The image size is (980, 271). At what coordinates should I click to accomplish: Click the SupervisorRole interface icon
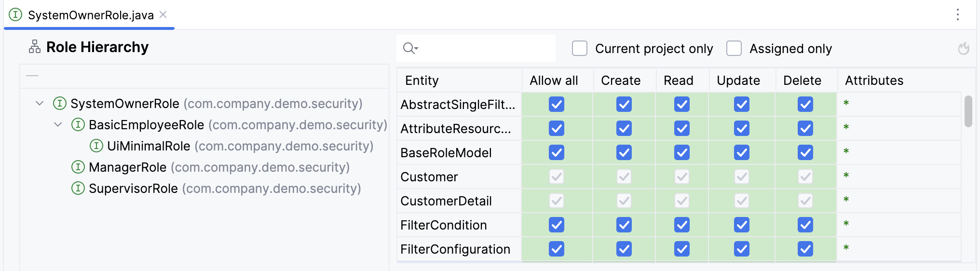tap(78, 189)
